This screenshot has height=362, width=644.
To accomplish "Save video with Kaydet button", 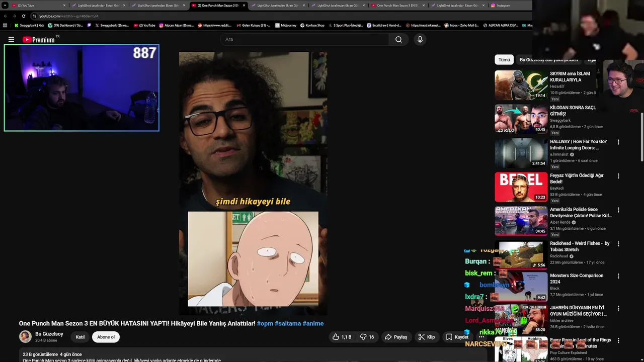I will (457, 337).
